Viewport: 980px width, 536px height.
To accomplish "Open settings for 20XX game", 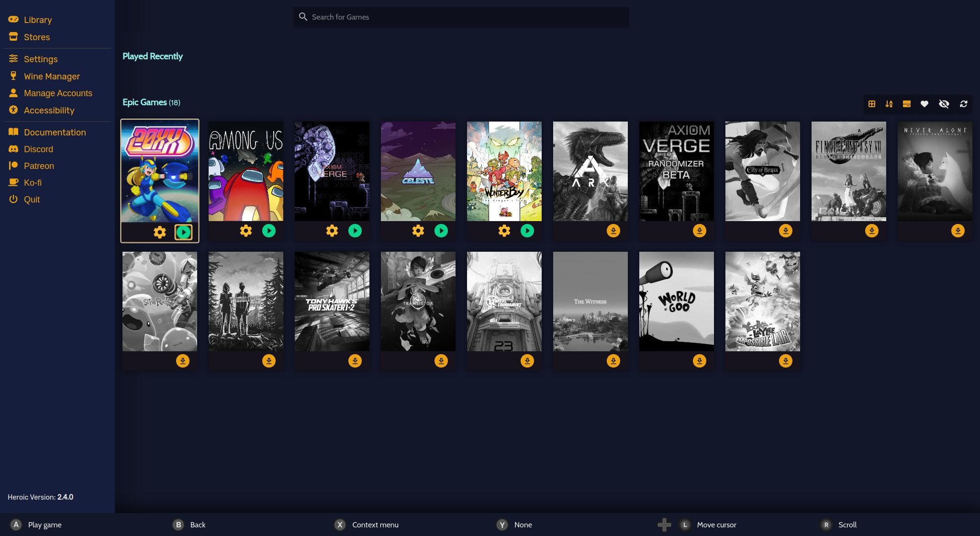I will pos(160,232).
